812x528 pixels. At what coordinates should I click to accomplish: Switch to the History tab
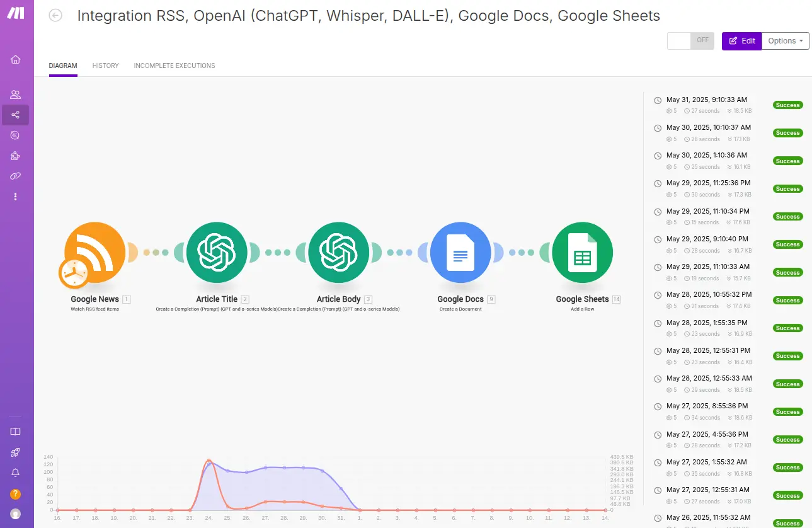105,66
